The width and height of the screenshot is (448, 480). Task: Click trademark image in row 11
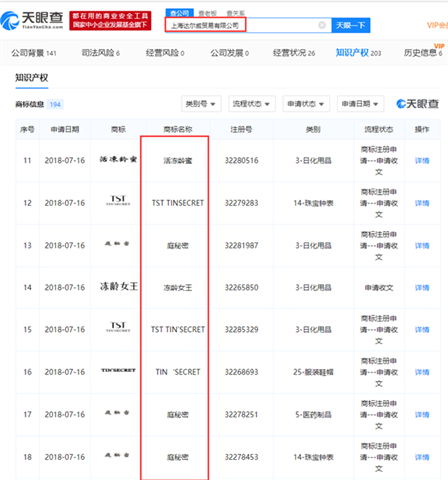pos(118,159)
